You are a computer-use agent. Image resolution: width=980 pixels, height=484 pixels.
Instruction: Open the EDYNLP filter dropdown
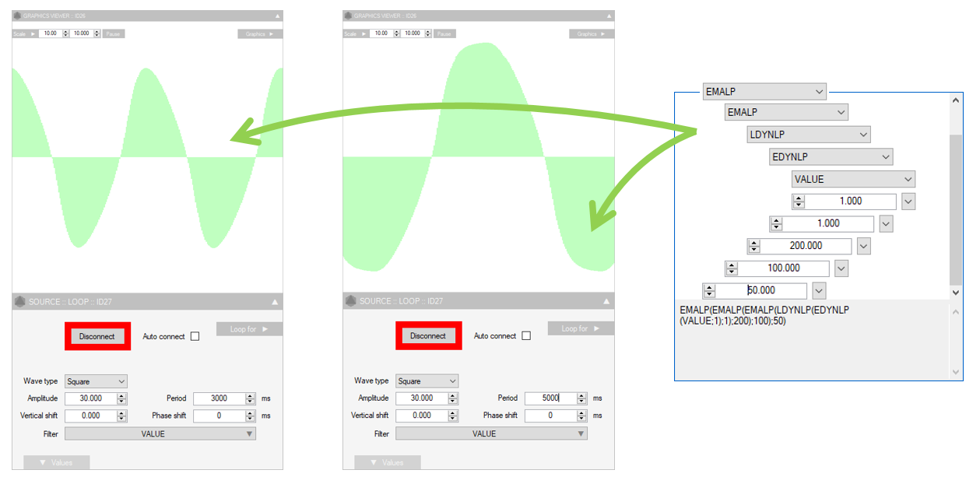[x=831, y=156]
